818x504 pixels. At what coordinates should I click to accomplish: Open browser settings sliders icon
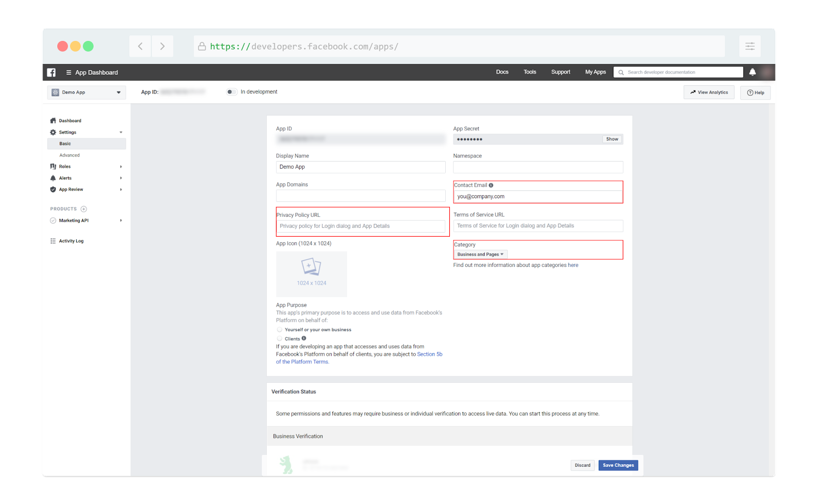tap(750, 46)
